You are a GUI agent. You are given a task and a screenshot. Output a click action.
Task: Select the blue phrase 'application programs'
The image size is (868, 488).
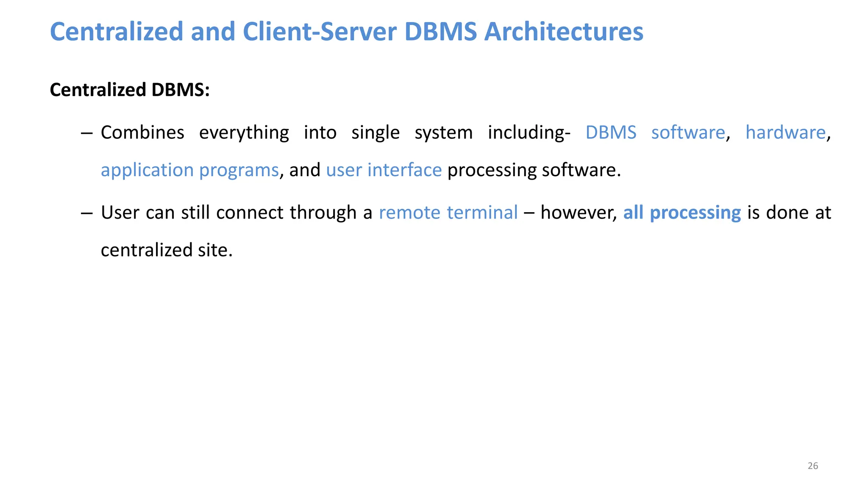pos(190,170)
